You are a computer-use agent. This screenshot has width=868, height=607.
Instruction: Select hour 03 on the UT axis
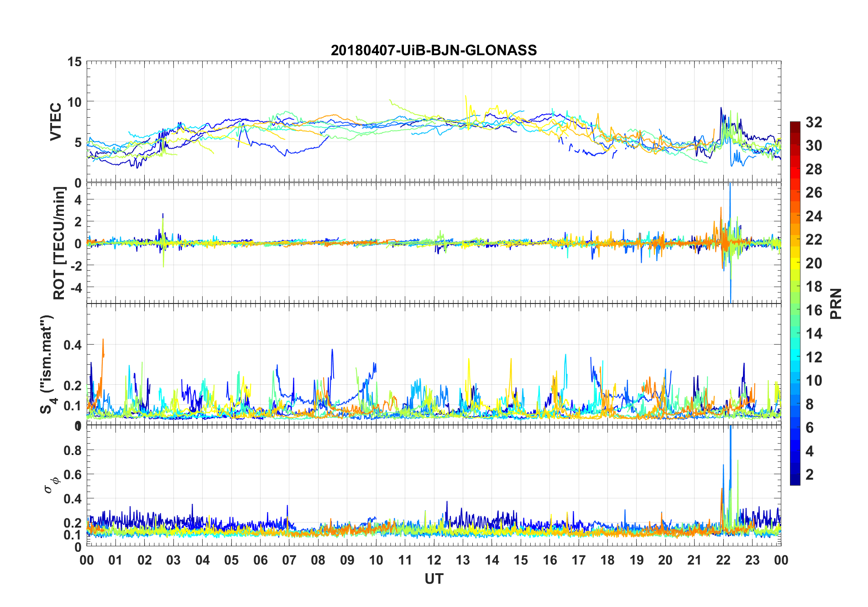[173, 560]
